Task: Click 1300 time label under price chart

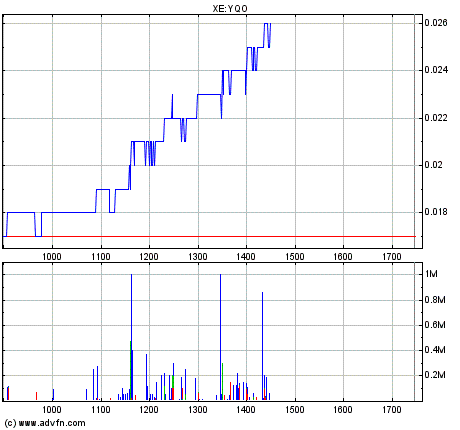Action: [198, 257]
